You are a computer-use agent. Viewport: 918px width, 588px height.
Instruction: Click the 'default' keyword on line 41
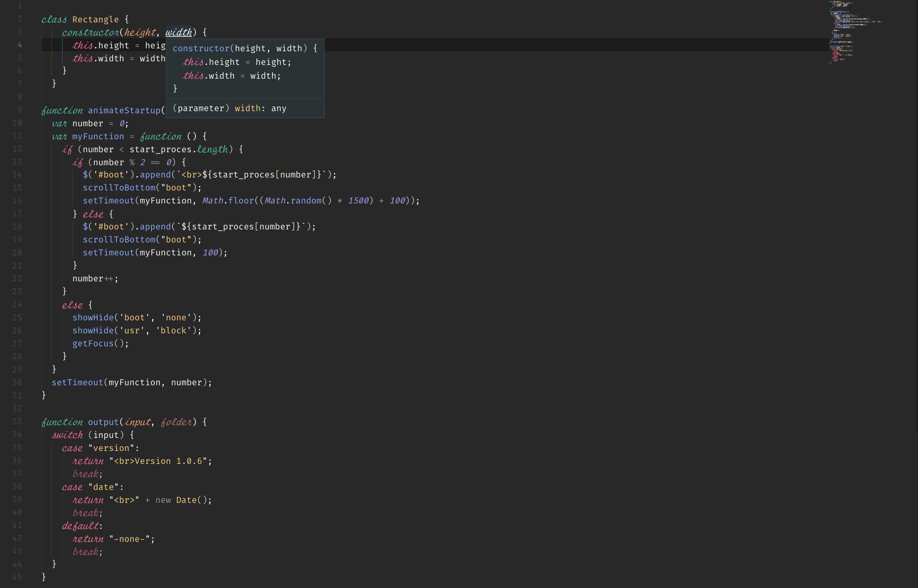[80, 526]
